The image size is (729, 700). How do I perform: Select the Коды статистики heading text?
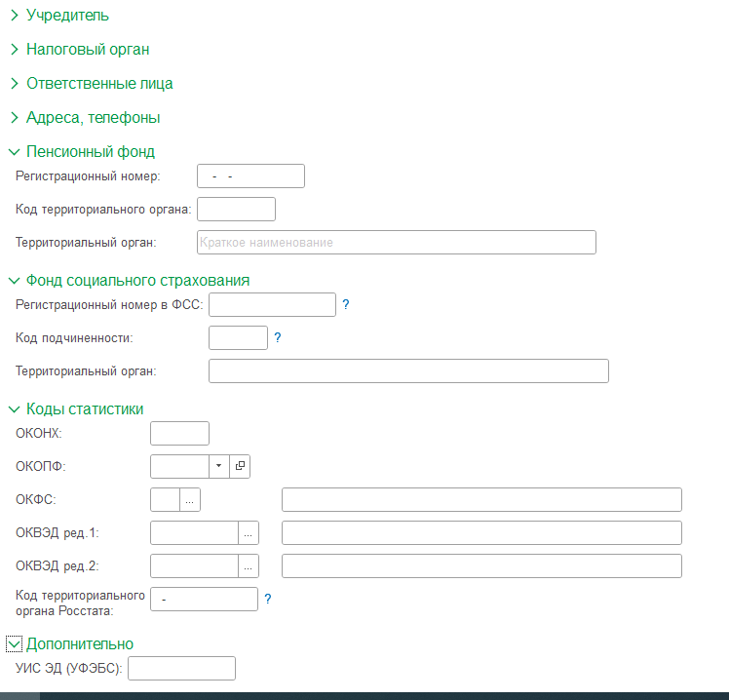point(85,409)
